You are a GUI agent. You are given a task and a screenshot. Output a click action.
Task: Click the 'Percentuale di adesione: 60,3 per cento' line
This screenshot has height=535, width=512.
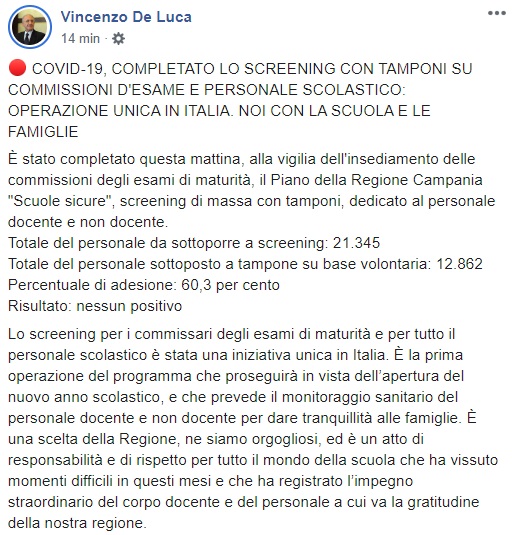click(x=144, y=285)
